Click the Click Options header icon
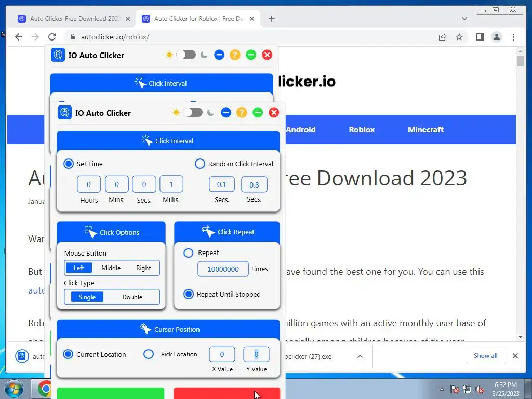 pos(90,232)
